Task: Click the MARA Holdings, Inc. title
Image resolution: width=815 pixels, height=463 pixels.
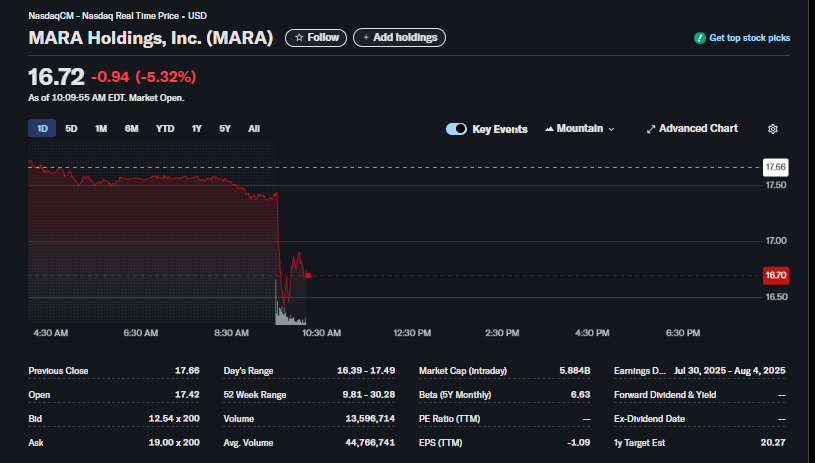Action: pos(151,37)
